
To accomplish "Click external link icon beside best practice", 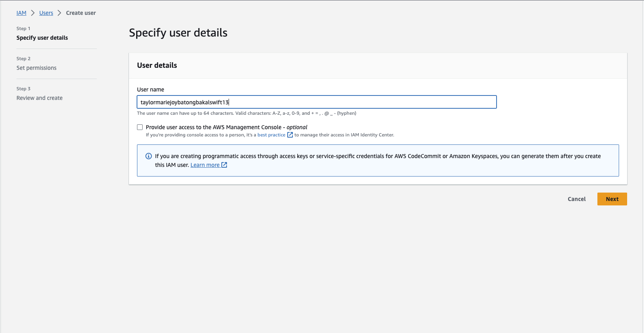I will point(290,135).
